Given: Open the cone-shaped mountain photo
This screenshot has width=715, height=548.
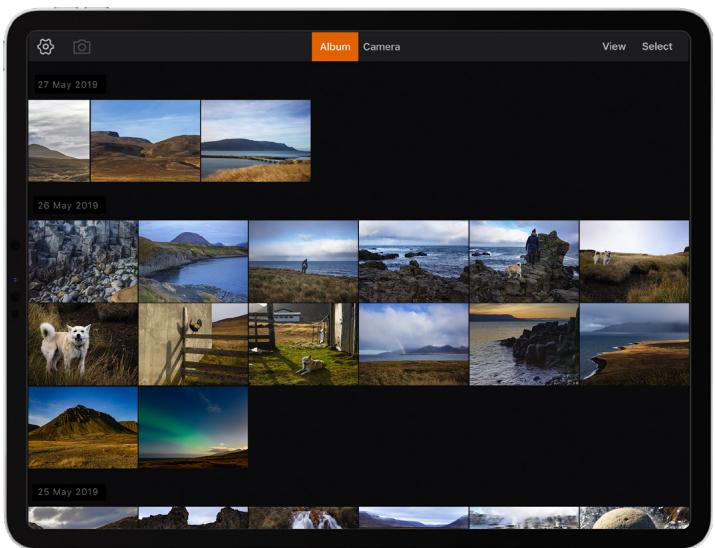Looking at the screenshot, I should 83,428.
